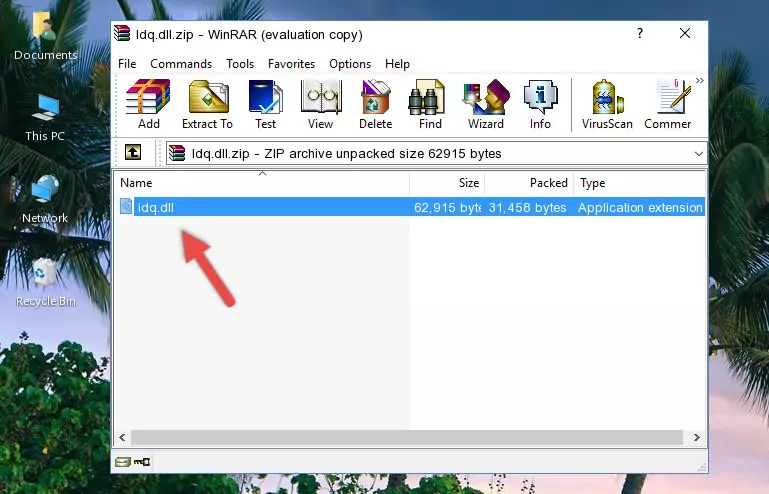Close the WinRAR window
Screen dimensions: 769x494
[x=685, y=33]
